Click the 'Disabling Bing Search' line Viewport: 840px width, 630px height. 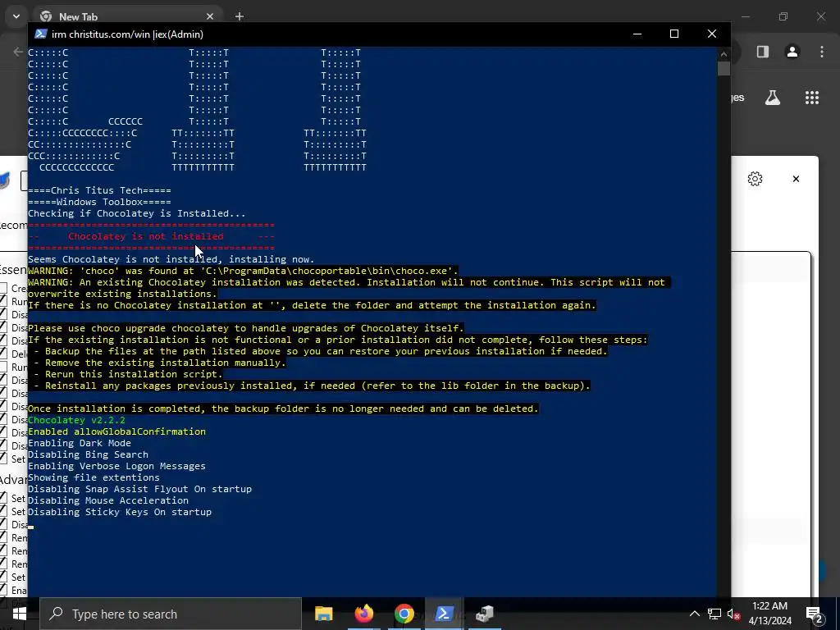click(x=88, y=454)
